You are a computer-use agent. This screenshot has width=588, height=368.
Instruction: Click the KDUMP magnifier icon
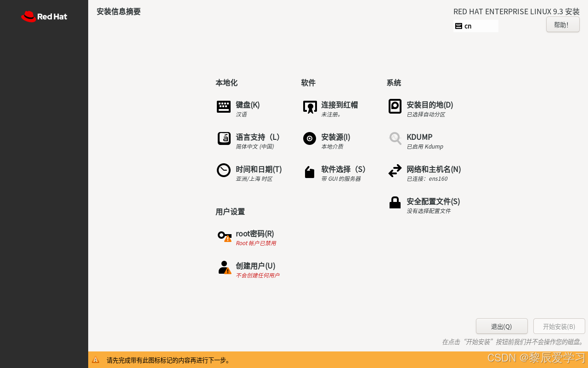point(395,138)
